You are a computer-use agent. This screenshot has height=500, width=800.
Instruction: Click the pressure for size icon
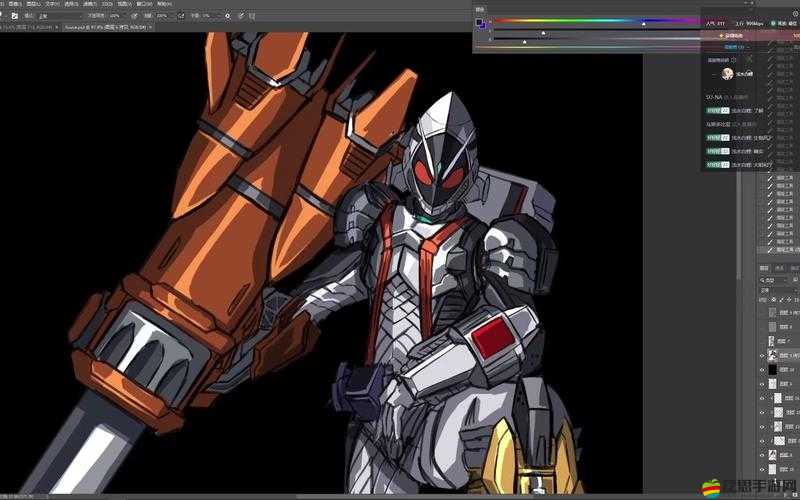(x=241, y=16)
